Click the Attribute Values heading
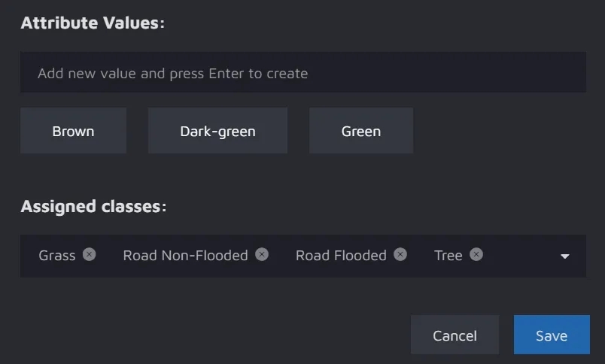Screen dimensions: 605x364 tap(92, 23)
